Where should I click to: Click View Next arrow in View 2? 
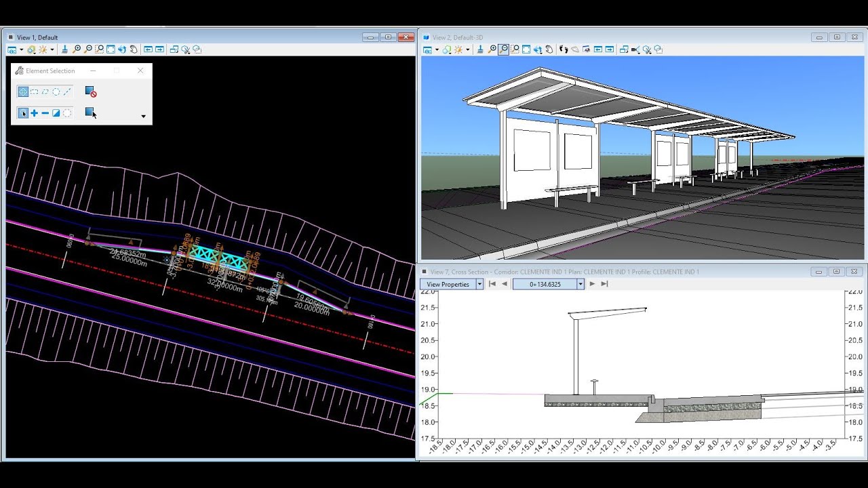[x=609, y=49]
